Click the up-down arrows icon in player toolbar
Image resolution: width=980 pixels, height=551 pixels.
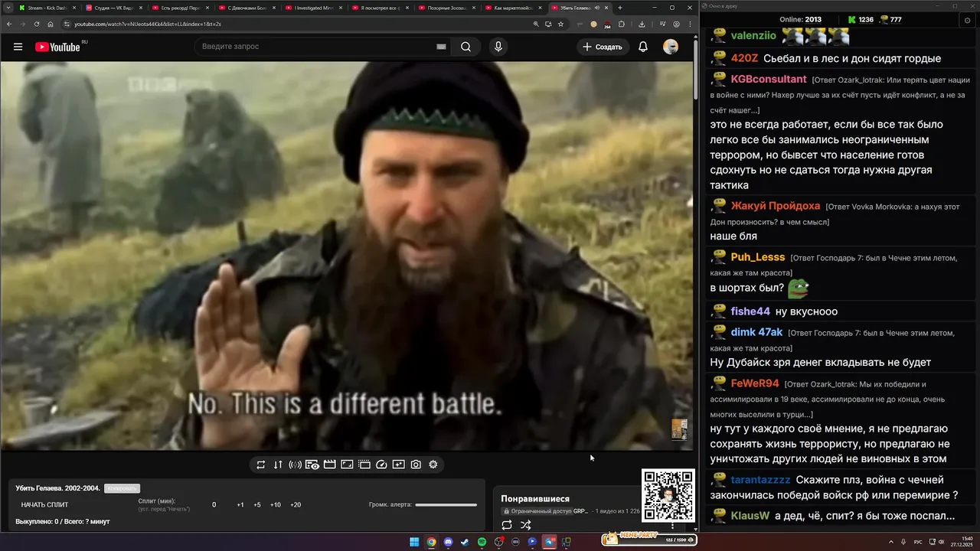tap(278, 465)
